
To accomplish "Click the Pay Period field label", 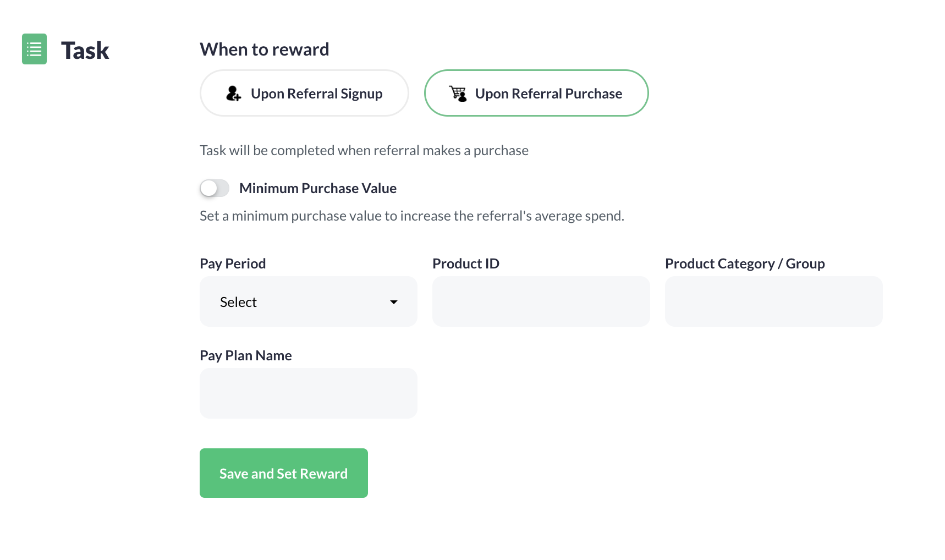I will tap(233, 263).
